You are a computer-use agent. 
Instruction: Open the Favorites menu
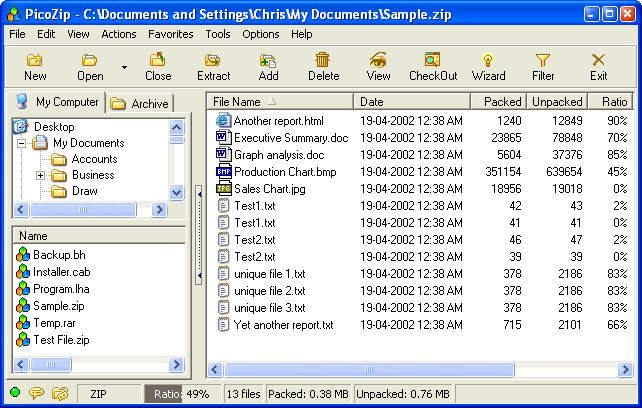click(171, 34)
